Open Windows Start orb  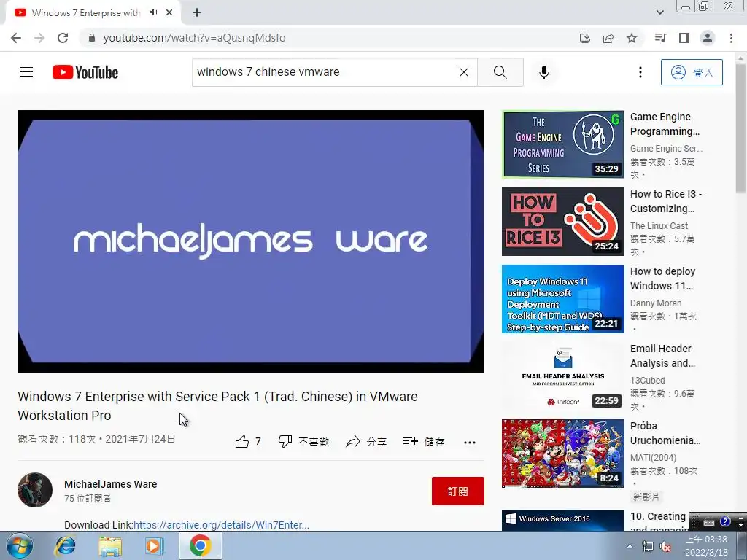point(19,545)
